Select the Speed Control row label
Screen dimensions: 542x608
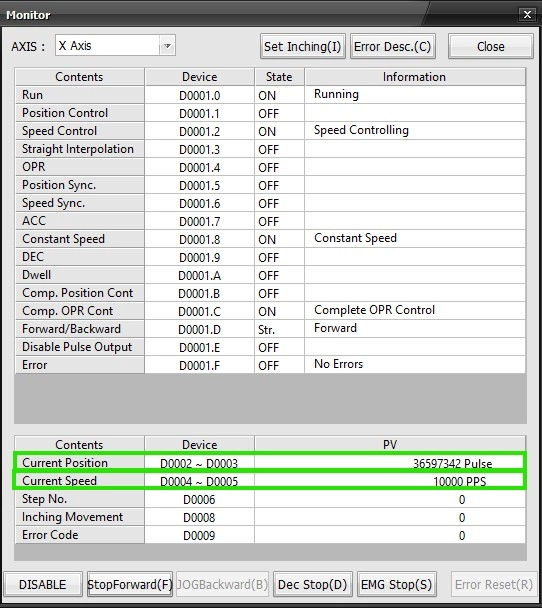click(80, 131)
